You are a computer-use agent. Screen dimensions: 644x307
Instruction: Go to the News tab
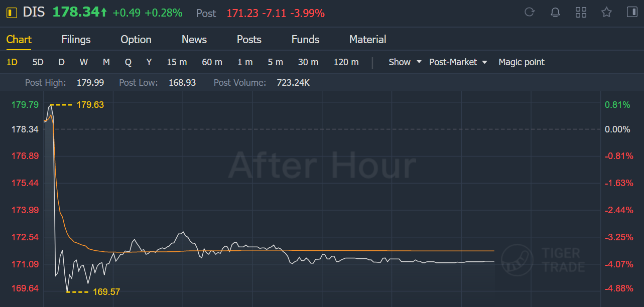[x=194, y=40]
